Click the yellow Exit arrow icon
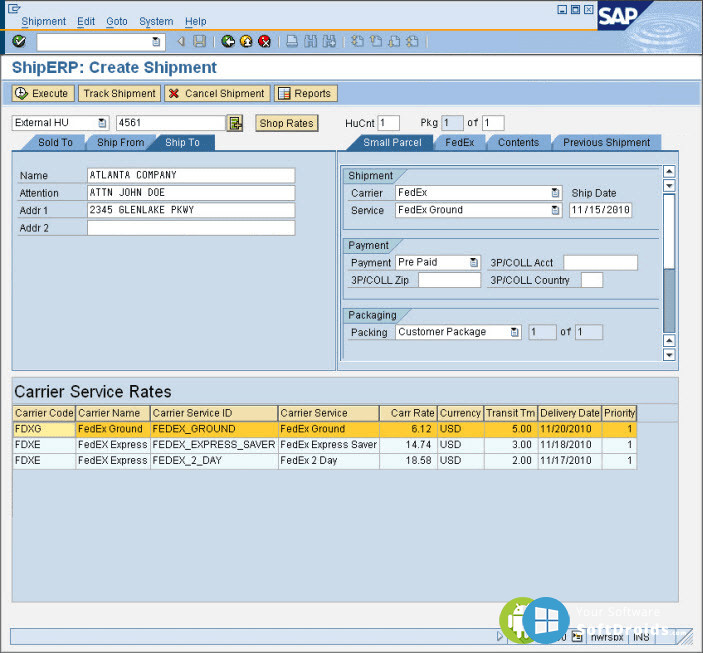This screenshot has width=703, height=653. click(246, 42)
